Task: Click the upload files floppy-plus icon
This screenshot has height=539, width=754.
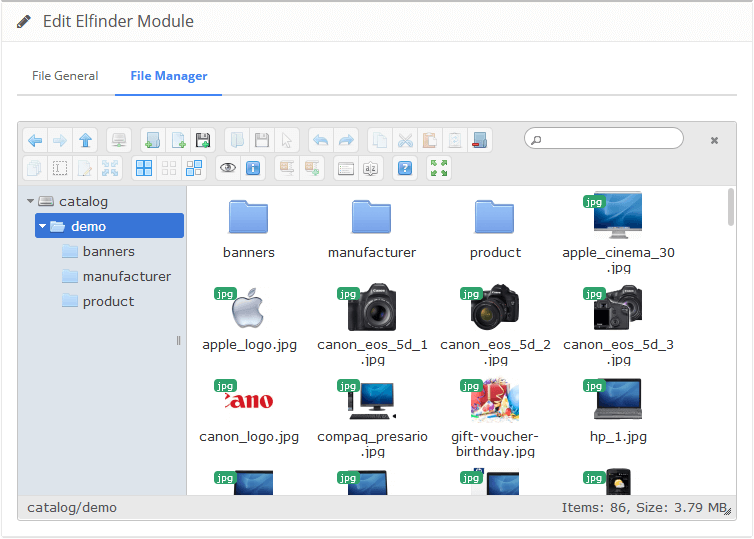Action: 203,140
